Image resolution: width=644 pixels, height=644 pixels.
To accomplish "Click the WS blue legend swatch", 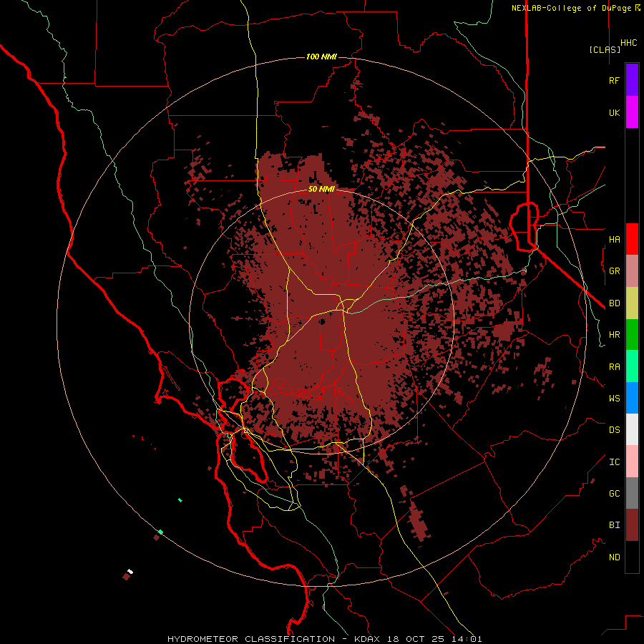I will click(632, 398).
